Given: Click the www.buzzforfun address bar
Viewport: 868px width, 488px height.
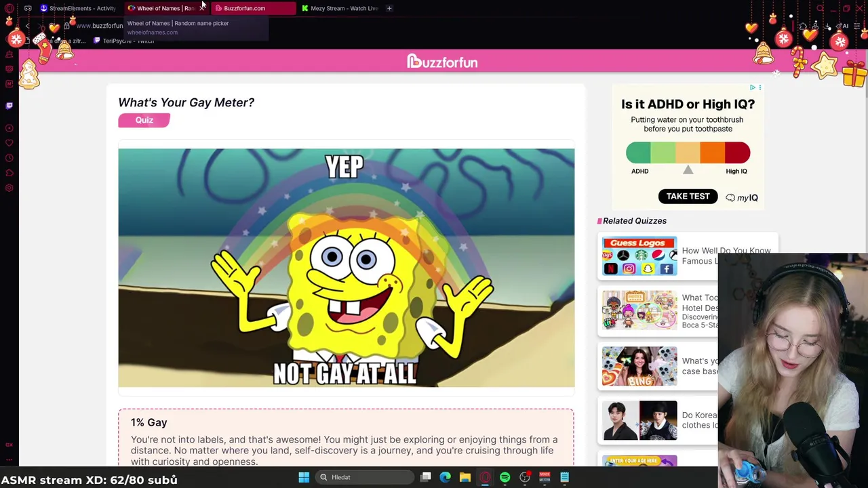Looking at the screenshot, I should [99, 26].
